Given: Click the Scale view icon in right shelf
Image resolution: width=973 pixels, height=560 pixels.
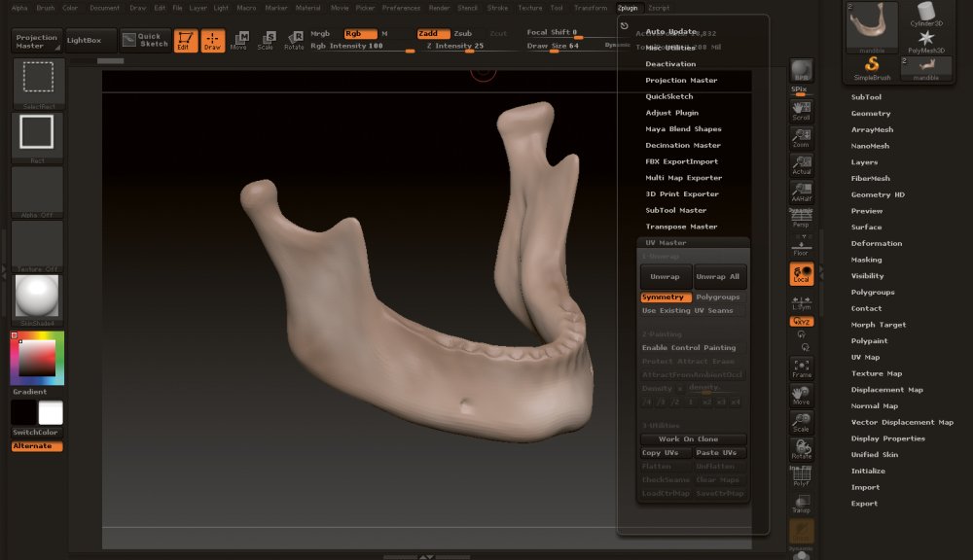Looking at the screenshot, I should coord(801,422).
